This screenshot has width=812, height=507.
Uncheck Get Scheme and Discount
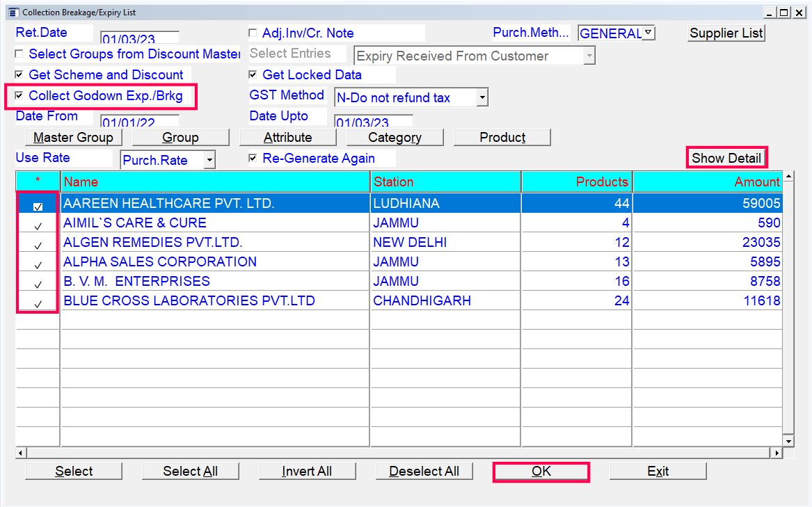[x=19, y=74]
